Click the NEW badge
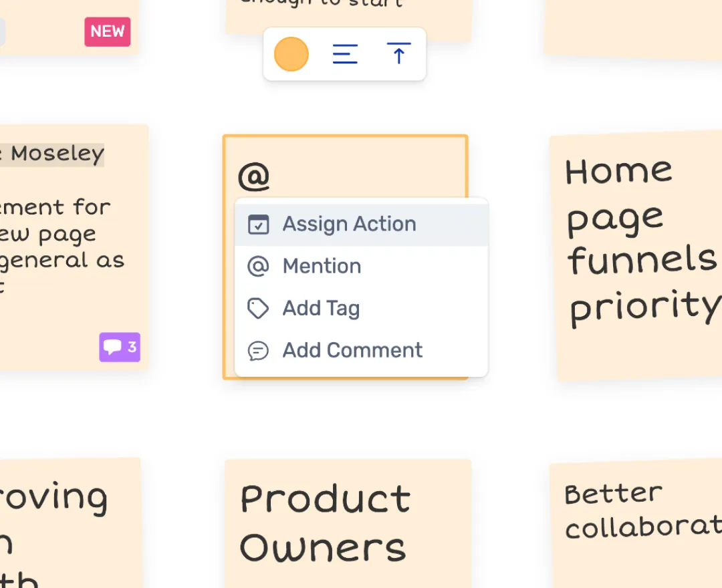Viewport: 722px width, 588px height. click(x=107, y=31)
